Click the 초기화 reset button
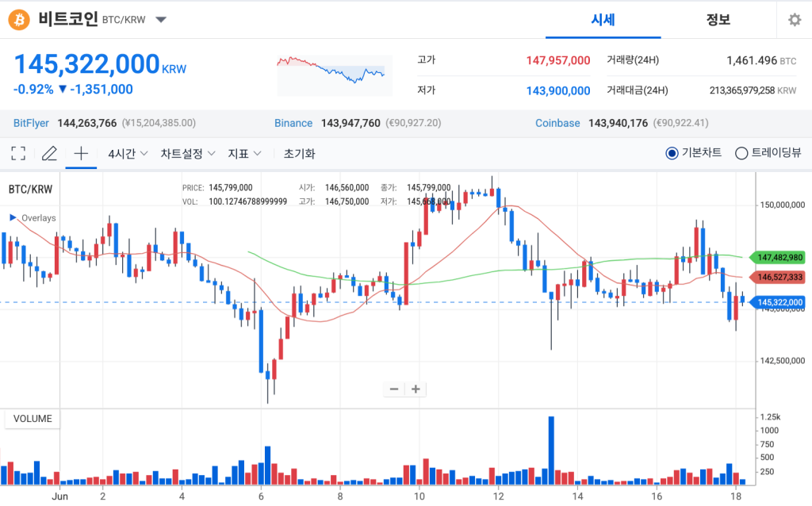This screenshot has width=812, height=506. pos(299,154)
